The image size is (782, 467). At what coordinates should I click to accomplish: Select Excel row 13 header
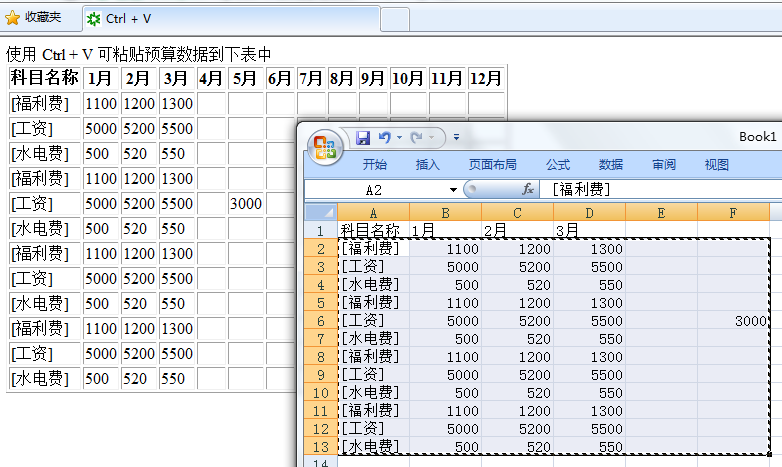(321, 447)
